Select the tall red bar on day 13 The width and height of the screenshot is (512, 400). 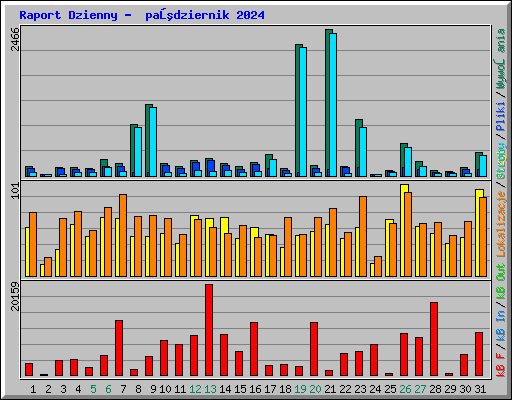(x=209, y=330)
